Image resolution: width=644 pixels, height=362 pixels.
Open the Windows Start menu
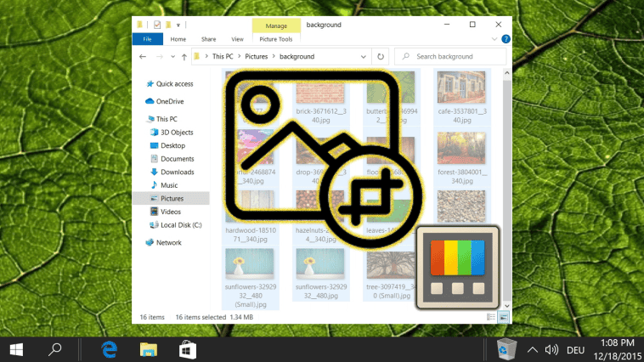pos(16,349)
